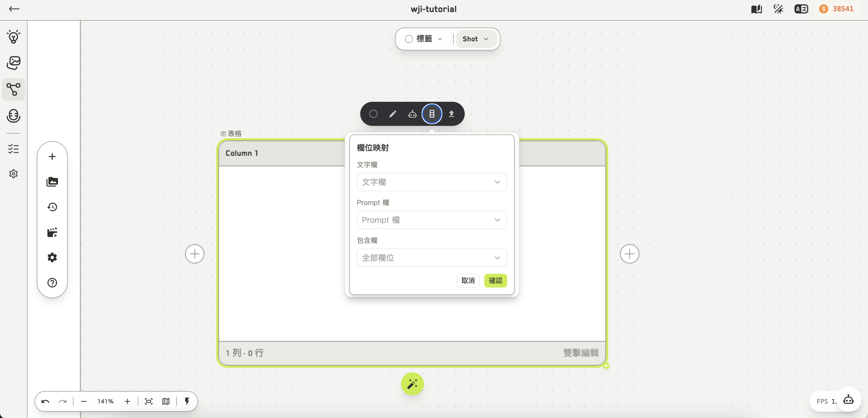Switch language with the translate icon
This screenshot has height=418, width=868.
(x=801, y=9)
